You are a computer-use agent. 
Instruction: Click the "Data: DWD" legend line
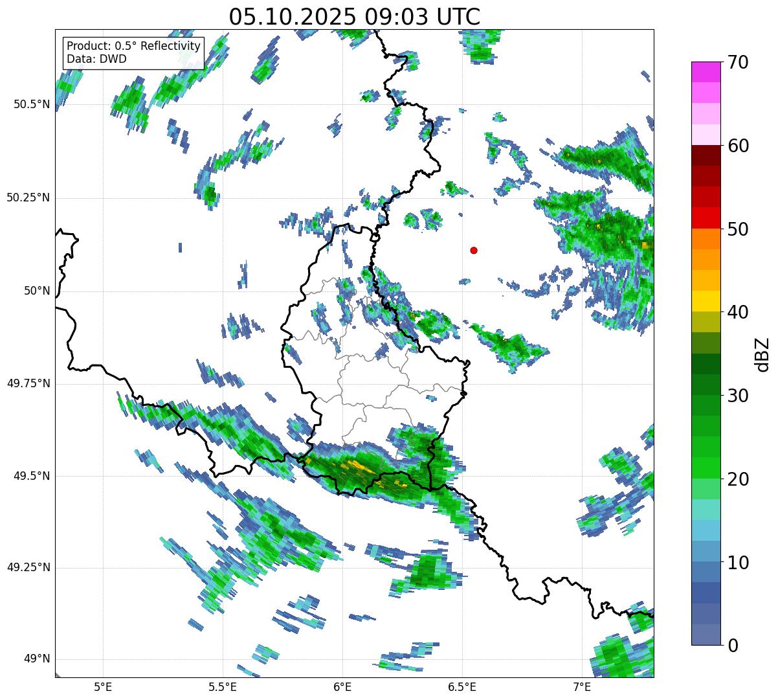click(96, 59)
